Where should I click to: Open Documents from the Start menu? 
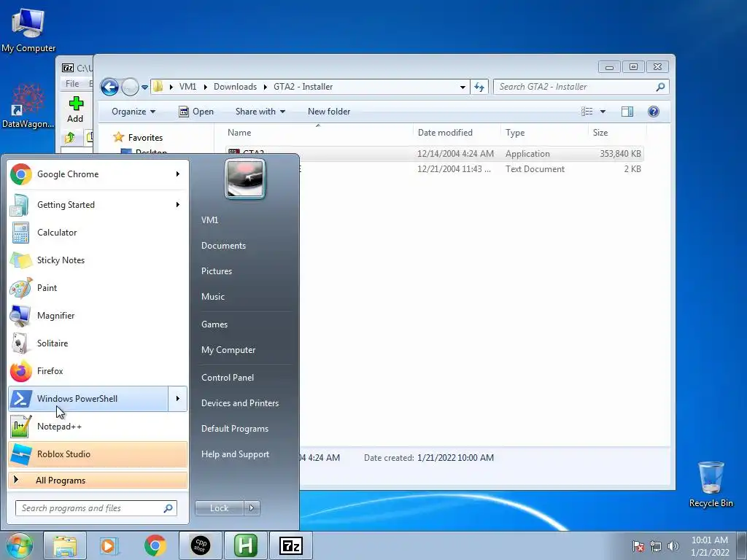223,246
